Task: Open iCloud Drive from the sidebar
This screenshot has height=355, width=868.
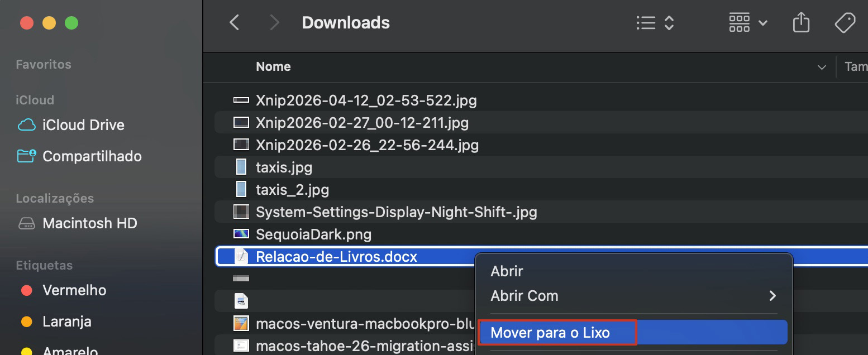Action: tap(83, 125)
